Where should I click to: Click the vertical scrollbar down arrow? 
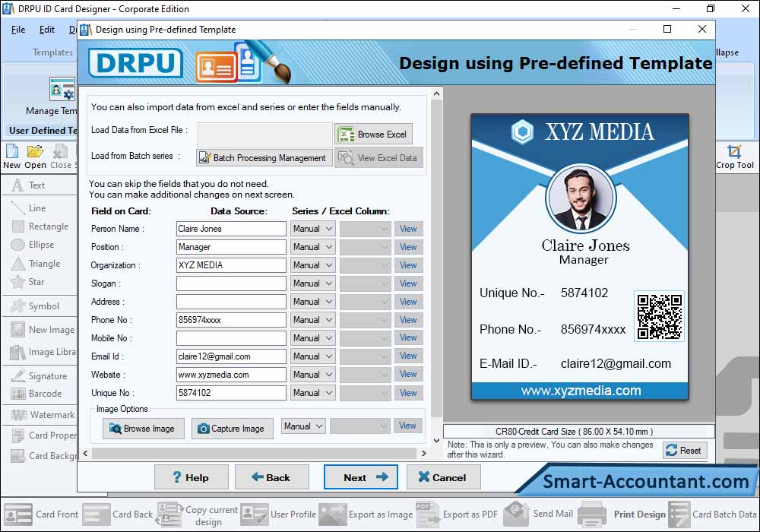point(436,441)
